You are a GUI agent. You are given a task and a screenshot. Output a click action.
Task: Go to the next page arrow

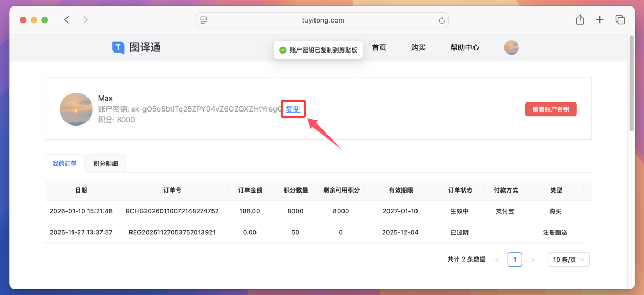(533, 260)
